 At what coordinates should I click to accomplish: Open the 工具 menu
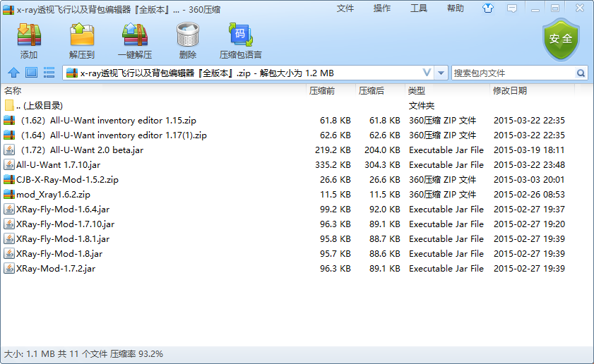(419, 8)
